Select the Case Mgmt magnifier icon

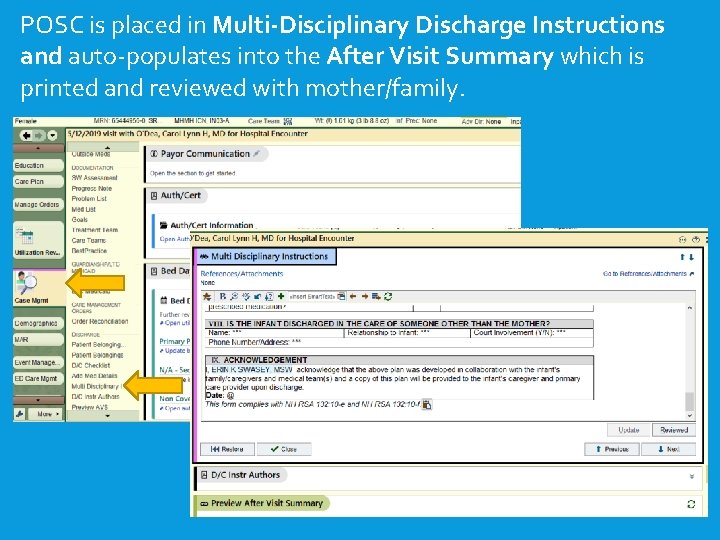pyautogui.click(x=26, y=283)
